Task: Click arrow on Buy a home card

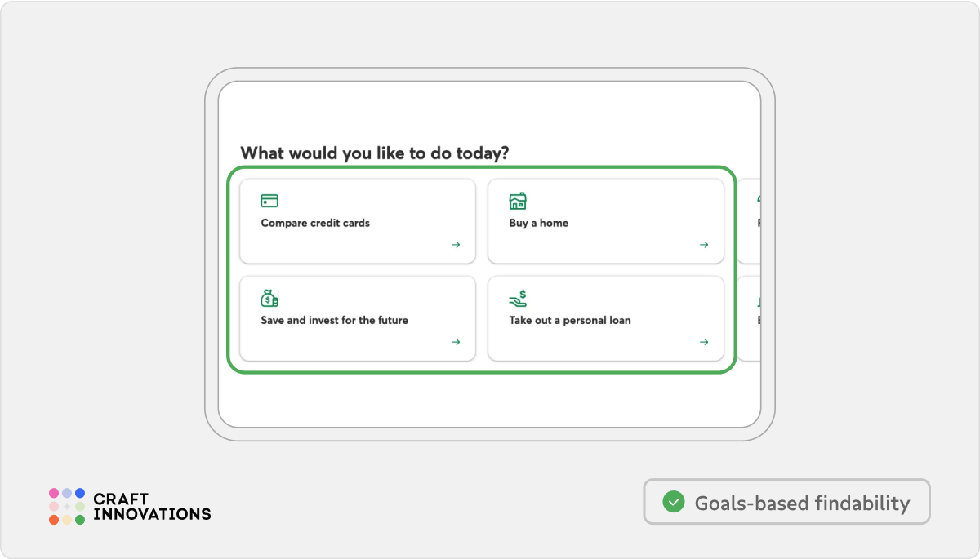Action: (x=704, y=245)
